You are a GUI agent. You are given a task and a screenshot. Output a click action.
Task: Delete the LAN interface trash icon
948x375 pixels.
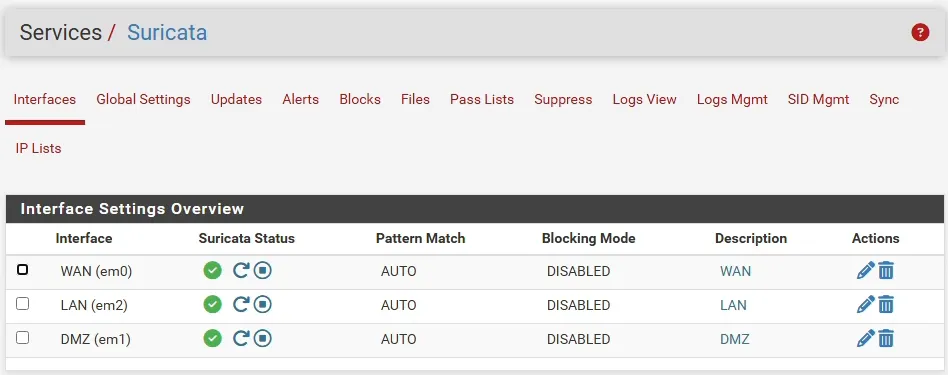pyautogui.click(x=886, y=304)
